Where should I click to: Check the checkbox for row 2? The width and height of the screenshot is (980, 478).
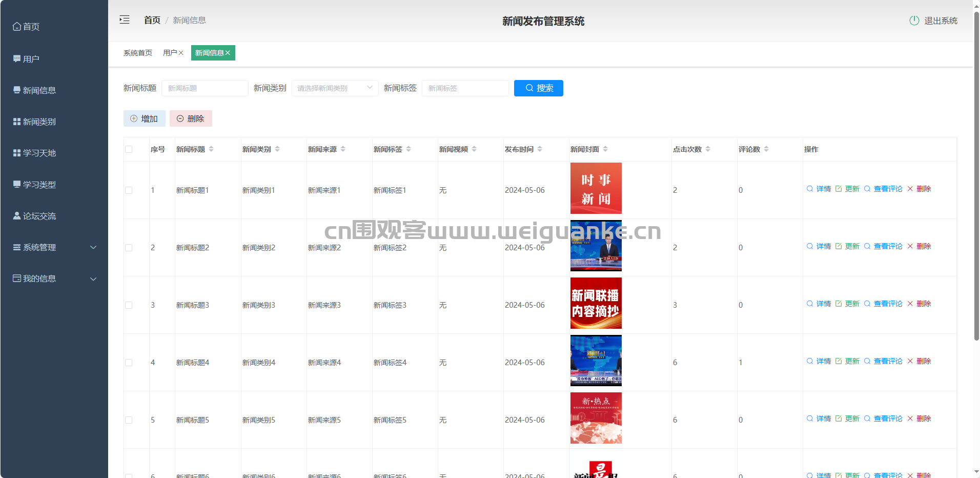[129, 248]
